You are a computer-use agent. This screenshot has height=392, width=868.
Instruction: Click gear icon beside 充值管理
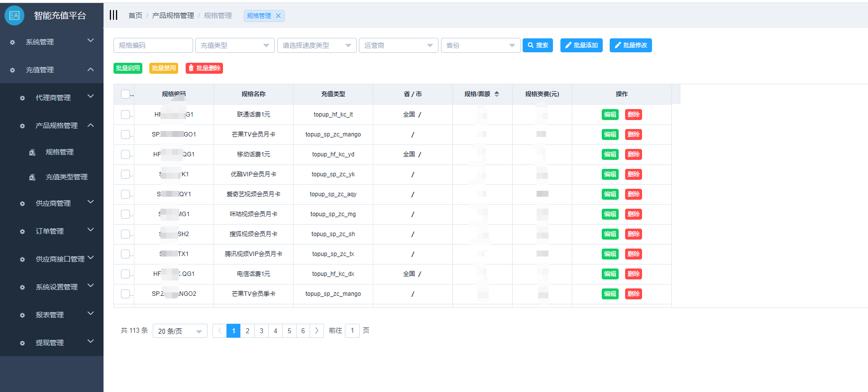(12, 70)
